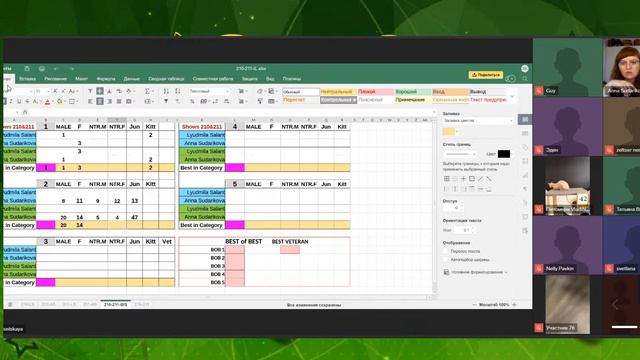Toggle the Автоподбор ширины checkbox
The width and height of the screenshot is (640, 360).
pos(446,260)
